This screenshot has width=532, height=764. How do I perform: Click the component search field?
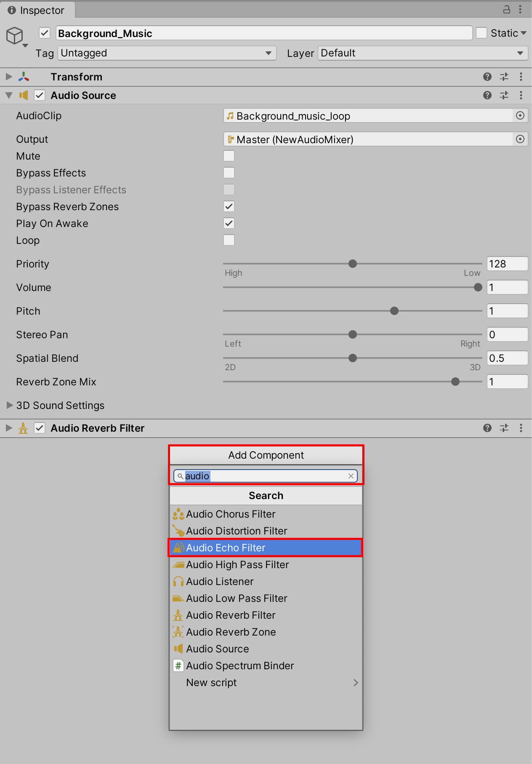click(x=266, y=476)
